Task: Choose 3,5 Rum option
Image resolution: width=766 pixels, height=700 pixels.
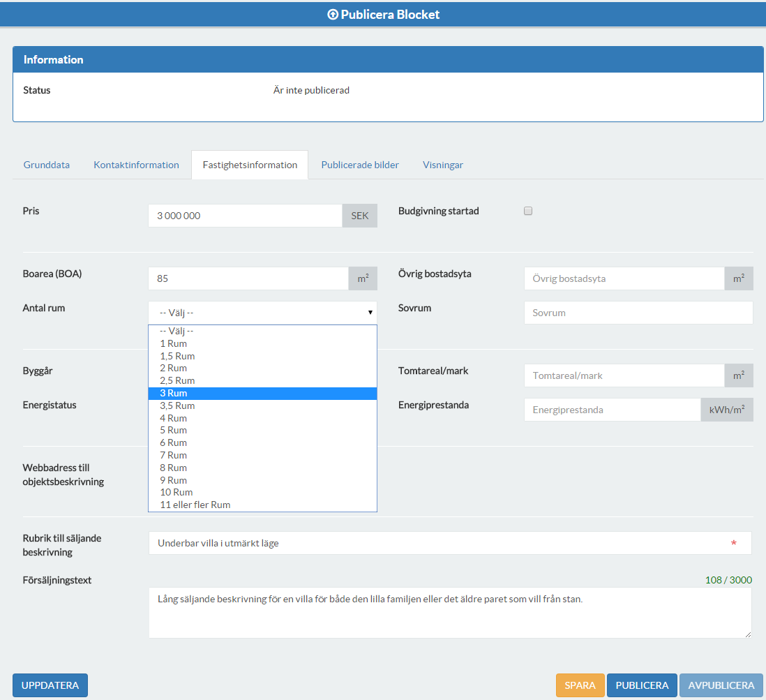Action: pos(263,405)
